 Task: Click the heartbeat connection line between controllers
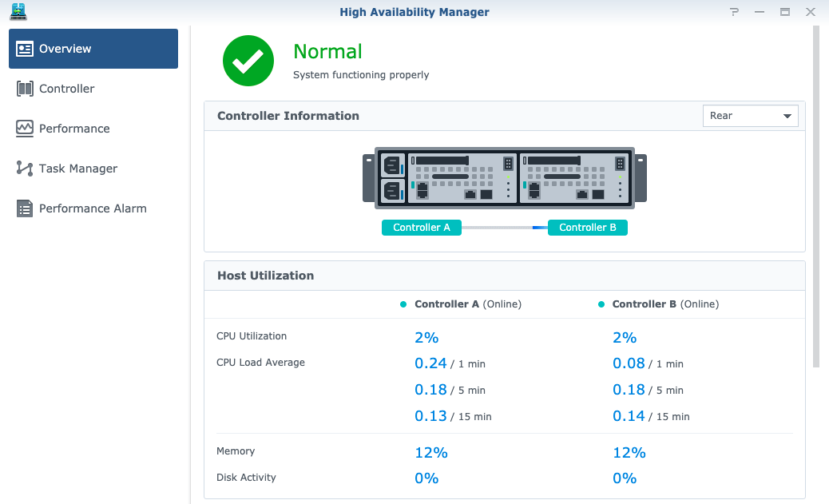coord(504,228)
